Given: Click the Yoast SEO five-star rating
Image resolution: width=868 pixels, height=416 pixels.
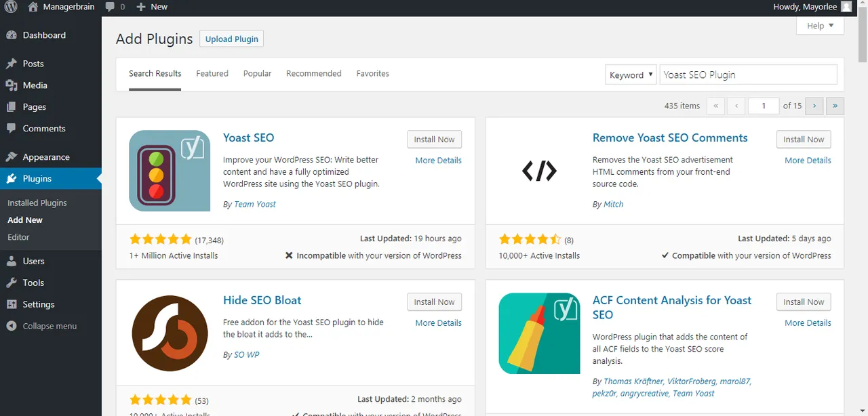Looking at the screenshot, I should click(161, 239).
